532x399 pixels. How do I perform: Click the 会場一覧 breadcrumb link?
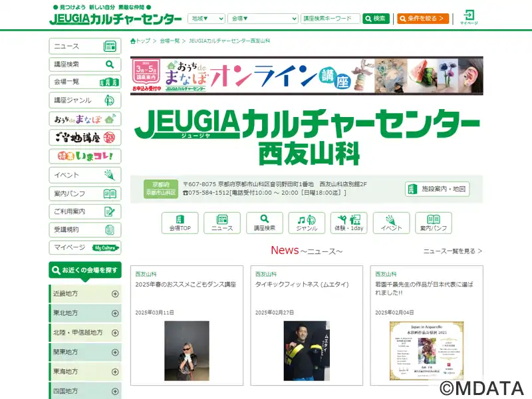[170, 41]
